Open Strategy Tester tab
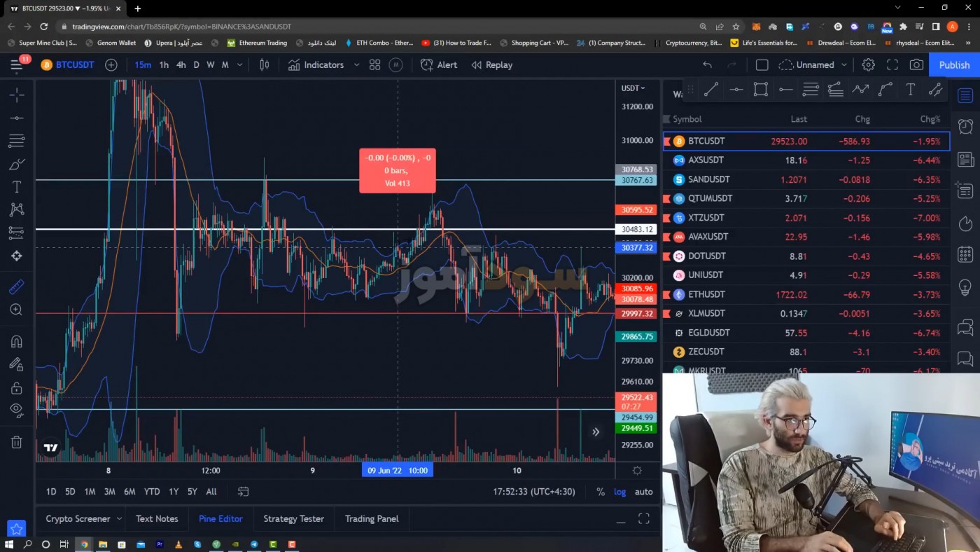Image resolution: width=980 pixels, height=552 pixels. coord(293,519)
